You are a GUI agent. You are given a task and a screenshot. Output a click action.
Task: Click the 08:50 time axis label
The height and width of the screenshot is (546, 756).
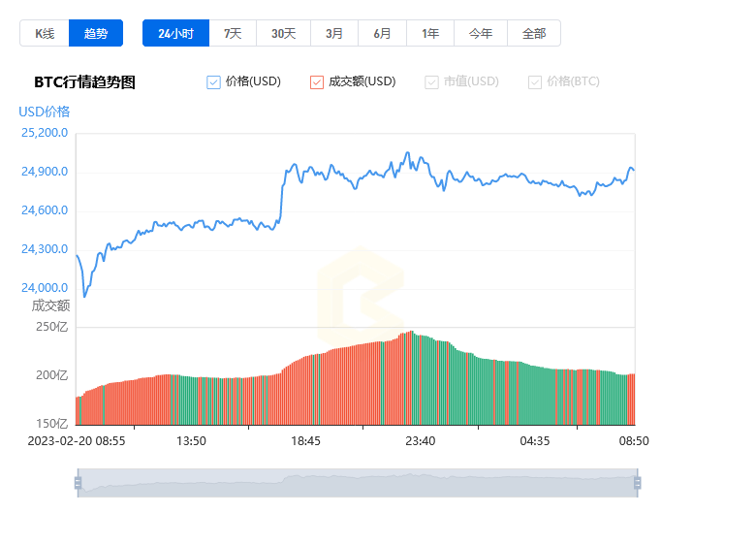[x=634, y=441]
